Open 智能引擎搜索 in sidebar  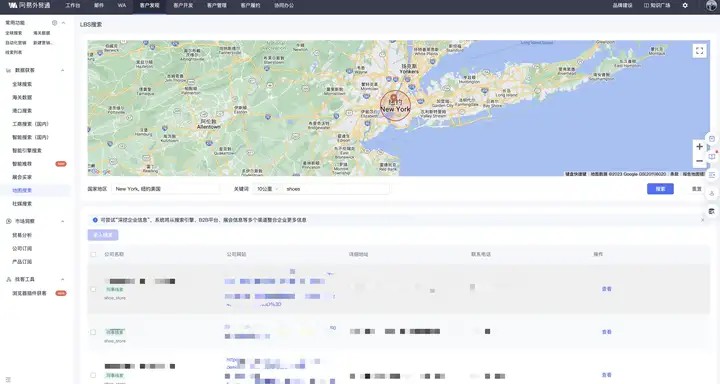tap(27, 151)
